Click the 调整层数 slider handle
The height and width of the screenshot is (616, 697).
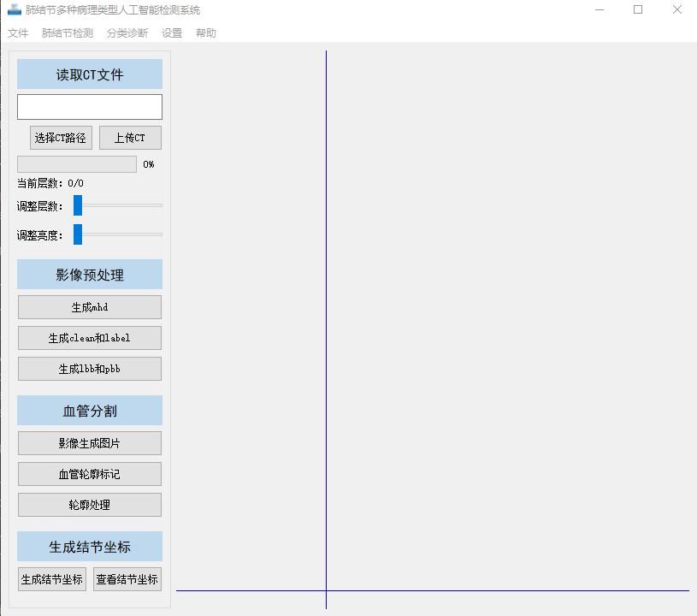(x=78, y=205)
